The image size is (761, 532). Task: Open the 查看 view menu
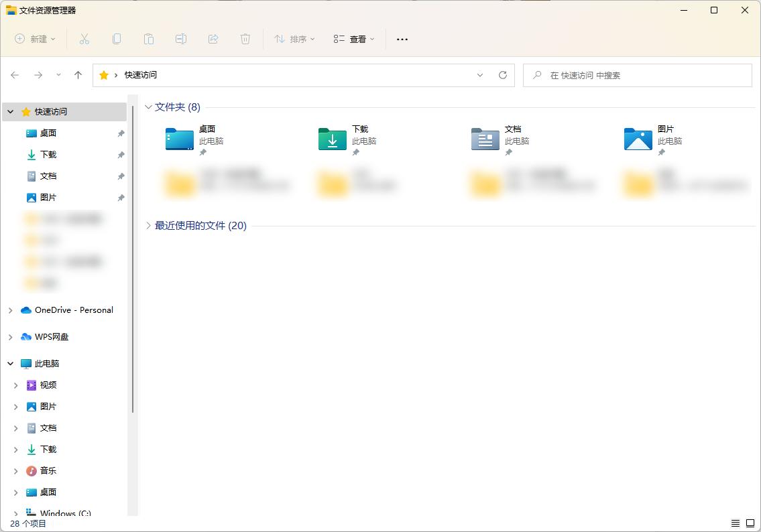[354, 39]
